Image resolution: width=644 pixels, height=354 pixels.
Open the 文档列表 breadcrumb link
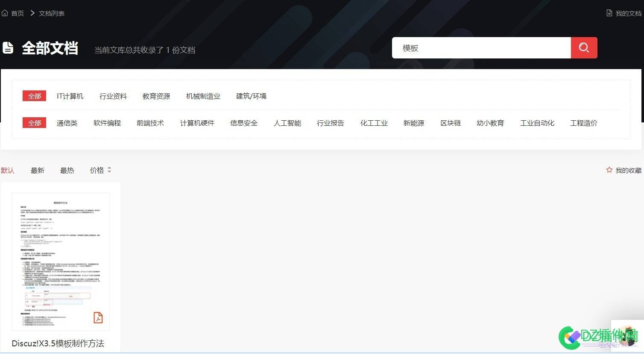[x=51, y=13]
